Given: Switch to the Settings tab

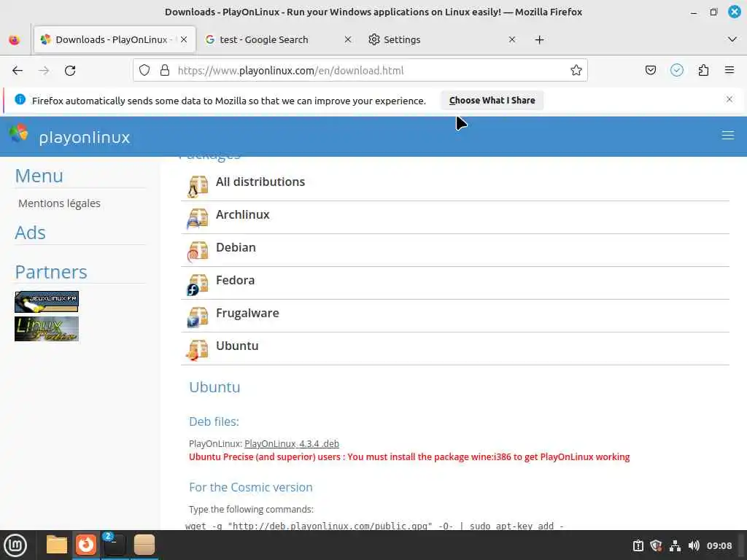Looking at the screenshot, I should tap(442, 39).
